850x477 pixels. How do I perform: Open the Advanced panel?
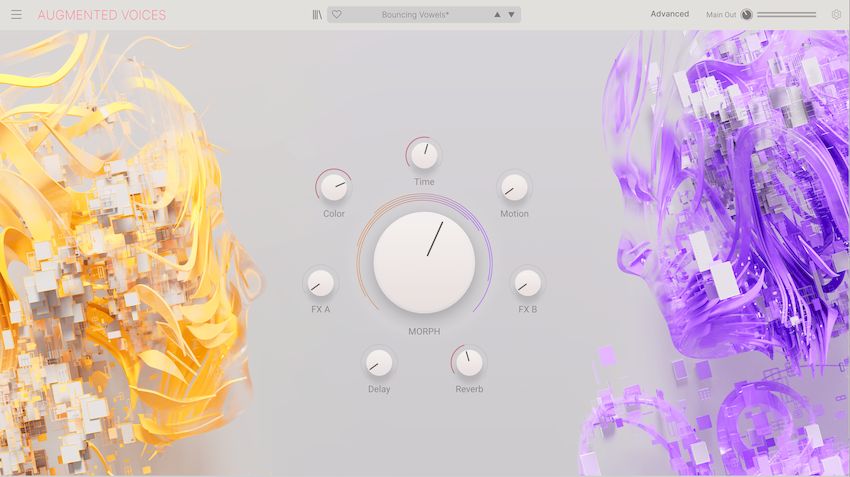tap(669, 14)
